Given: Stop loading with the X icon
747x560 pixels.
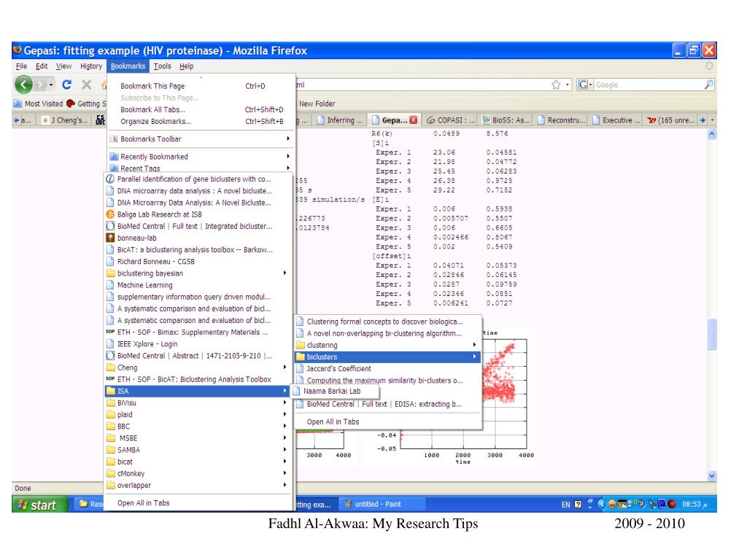Looking at the screenshot, I should [86, 85].
